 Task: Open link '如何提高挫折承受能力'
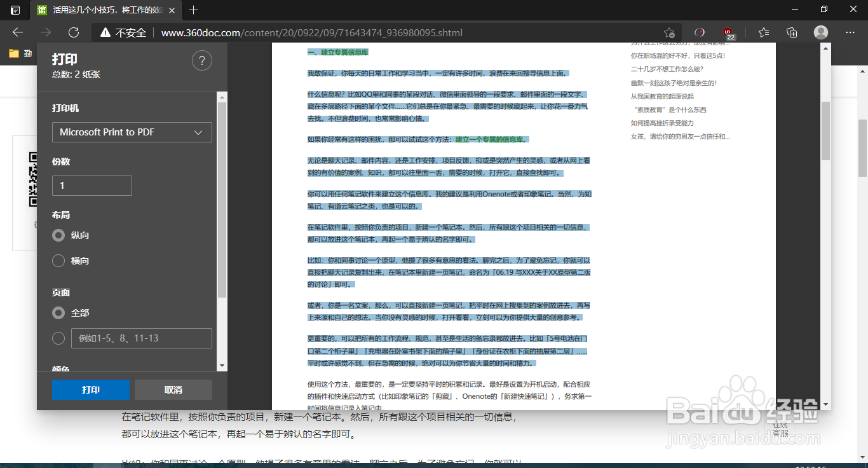pyautogui.click(x=662, y=123)
